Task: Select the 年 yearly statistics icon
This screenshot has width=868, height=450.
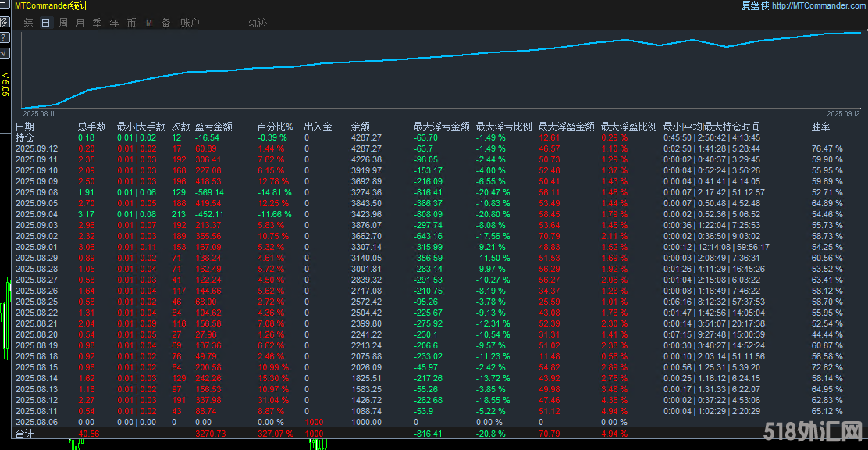Action: pos(113,23)
